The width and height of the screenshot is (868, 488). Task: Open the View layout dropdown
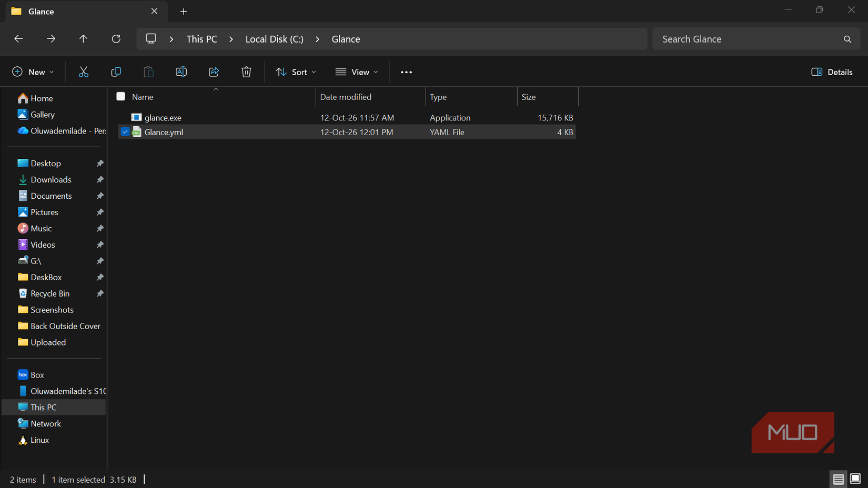(357, 72)
